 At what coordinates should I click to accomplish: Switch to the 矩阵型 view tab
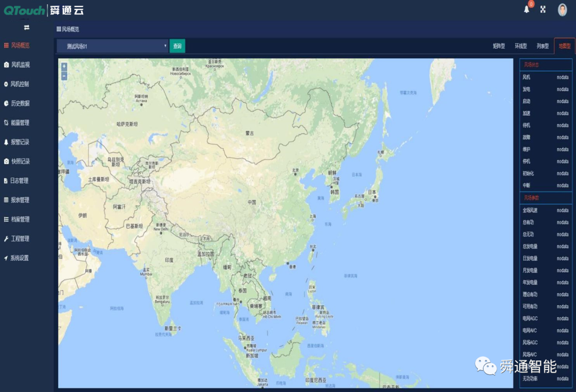pos(499,46)
